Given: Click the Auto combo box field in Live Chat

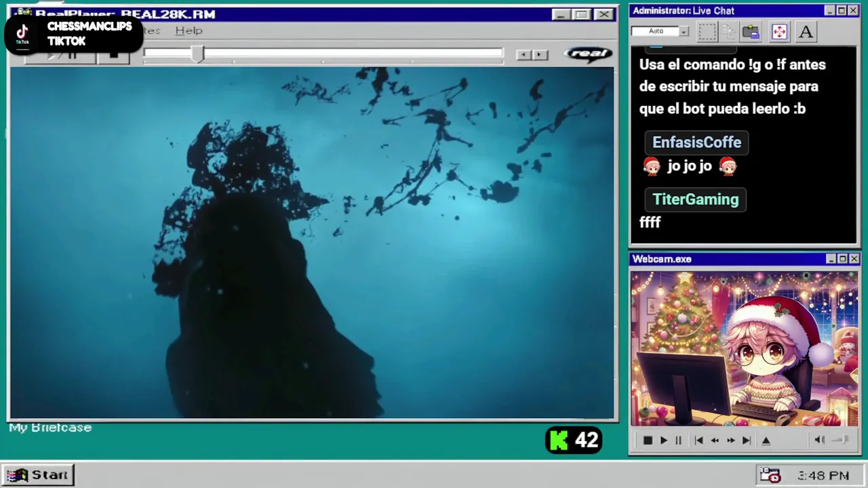Looking at the screenshot, I should (x=660, y=31).
